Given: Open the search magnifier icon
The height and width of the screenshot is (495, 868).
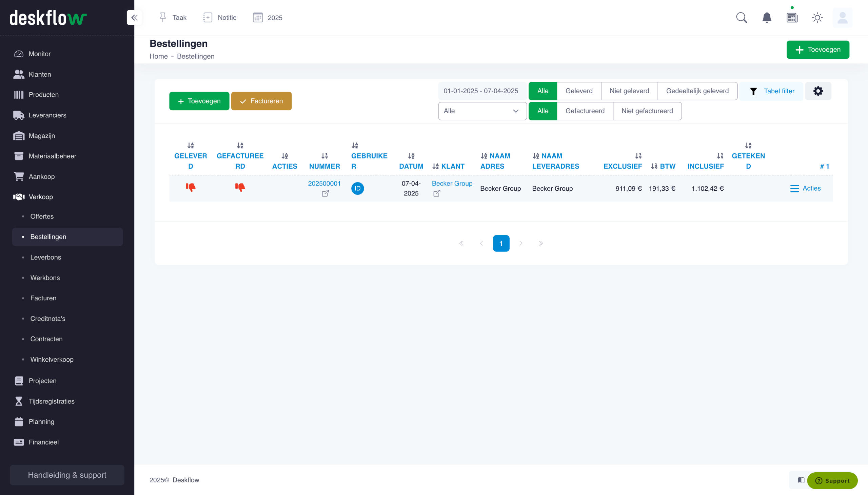Looking at the screenshot, I should click(741, 18).
